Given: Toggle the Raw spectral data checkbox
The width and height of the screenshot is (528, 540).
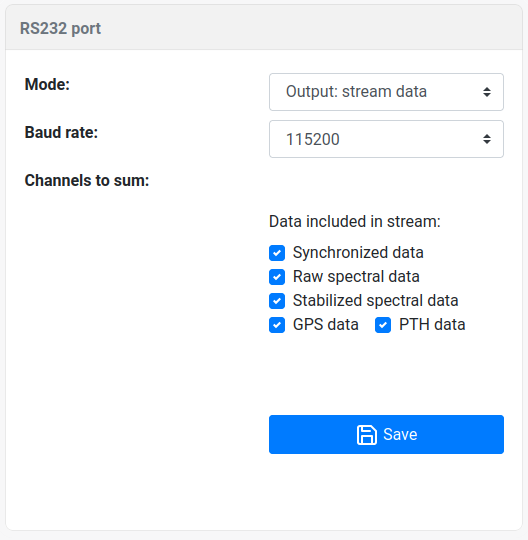Looking at the screenshot, I should pyautogui.click(x=277, y=277).
